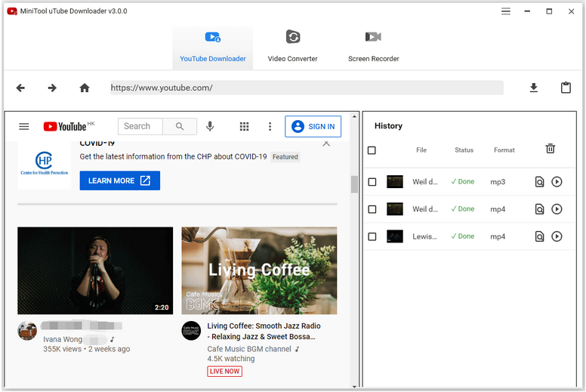Click the YouTube logo
The width and height of the screenshot is (586, 392).
(x=65, y=126)
